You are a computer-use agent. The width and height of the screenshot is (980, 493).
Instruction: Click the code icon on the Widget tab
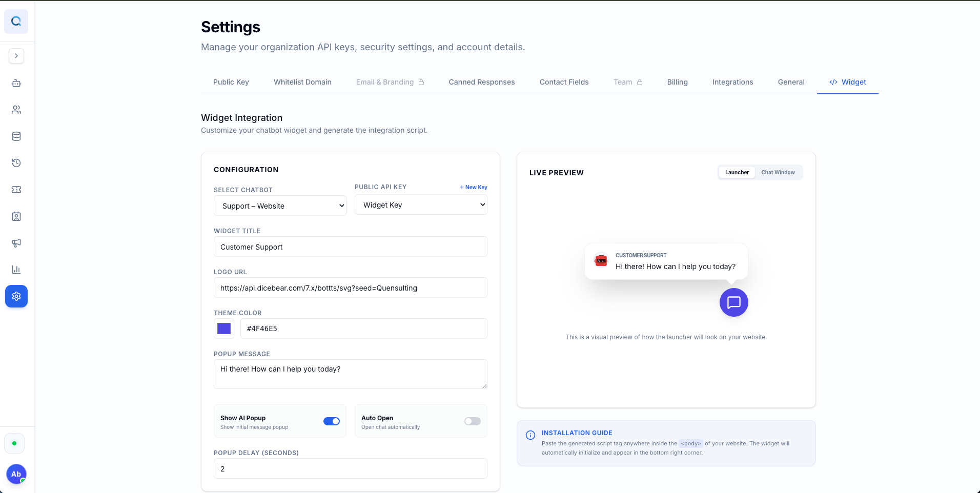833,82
